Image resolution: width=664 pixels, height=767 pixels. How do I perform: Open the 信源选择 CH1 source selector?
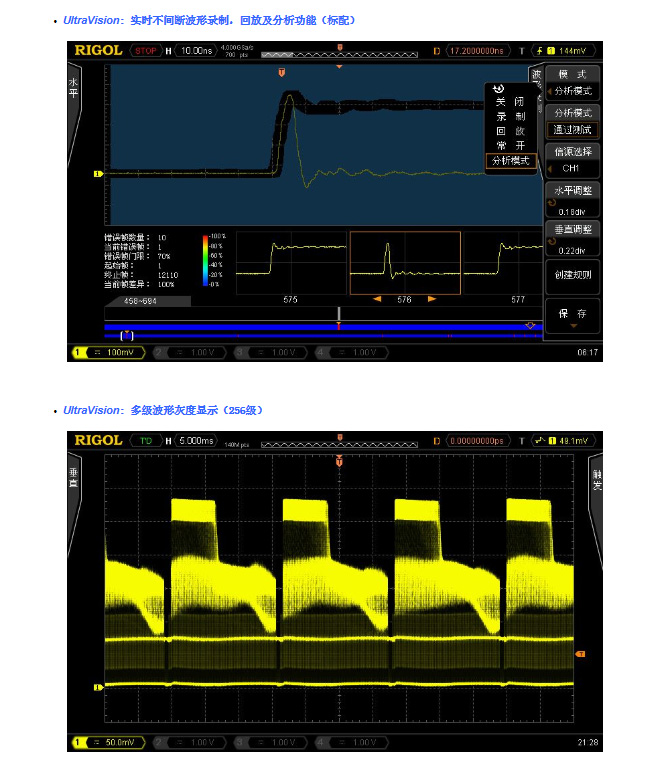(x=573, y=160)
